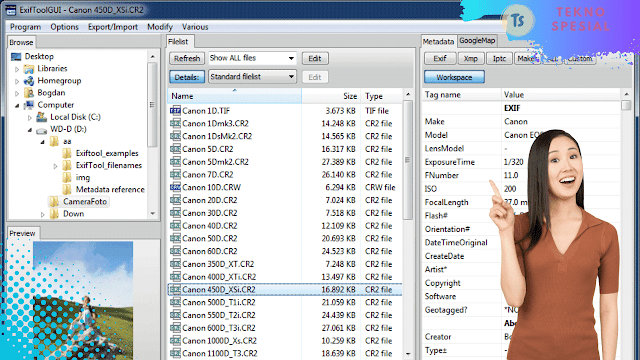Image resolution: width=640 pixels, height=360 pixels.
Task: Collapse the Computer tree node
Action: [x=17, y=105]
